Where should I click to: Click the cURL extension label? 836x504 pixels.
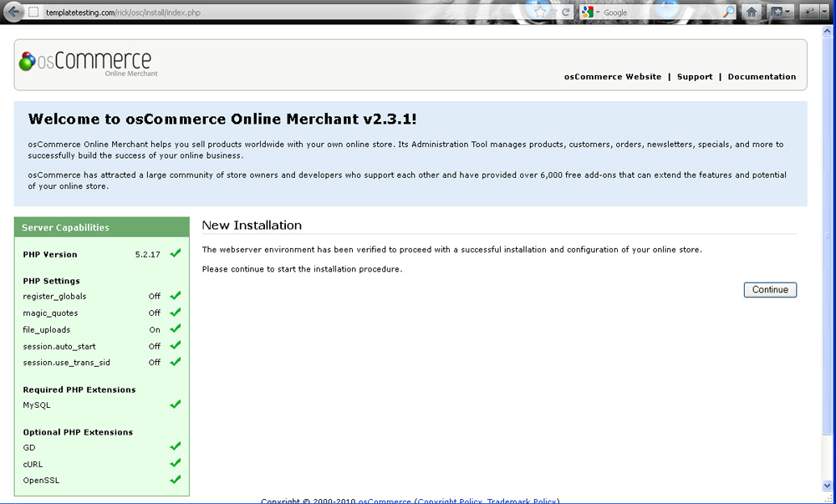(33, 464)
